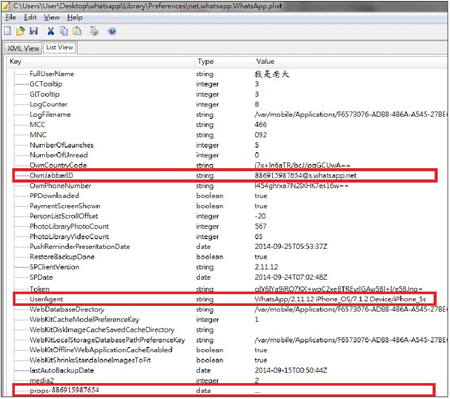
Task: Select the MCC key
Action: coord(37,125)
